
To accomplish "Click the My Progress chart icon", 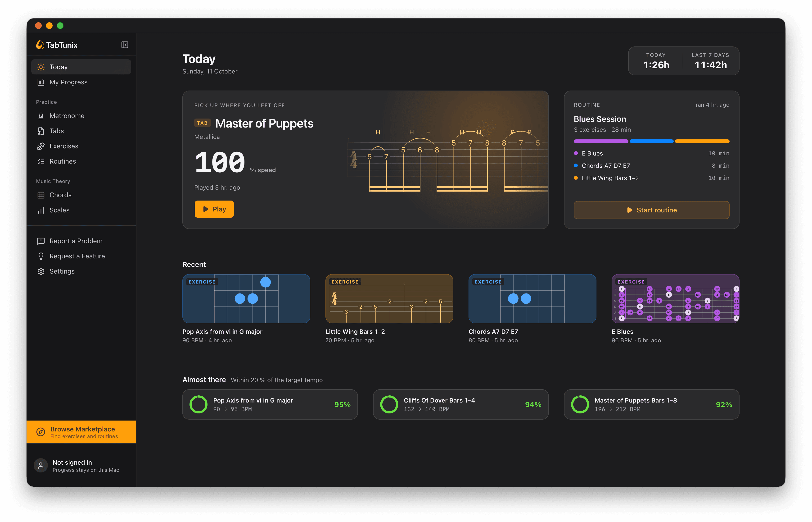I will tap(41, 82).
